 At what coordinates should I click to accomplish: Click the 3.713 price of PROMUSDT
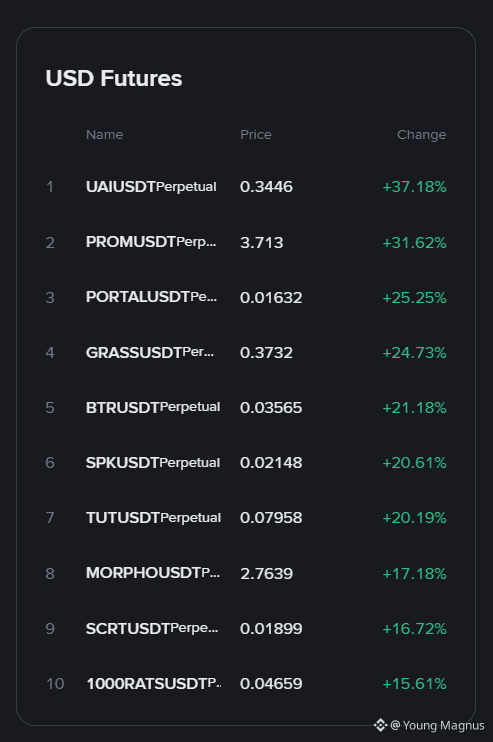tap(262, 242)
